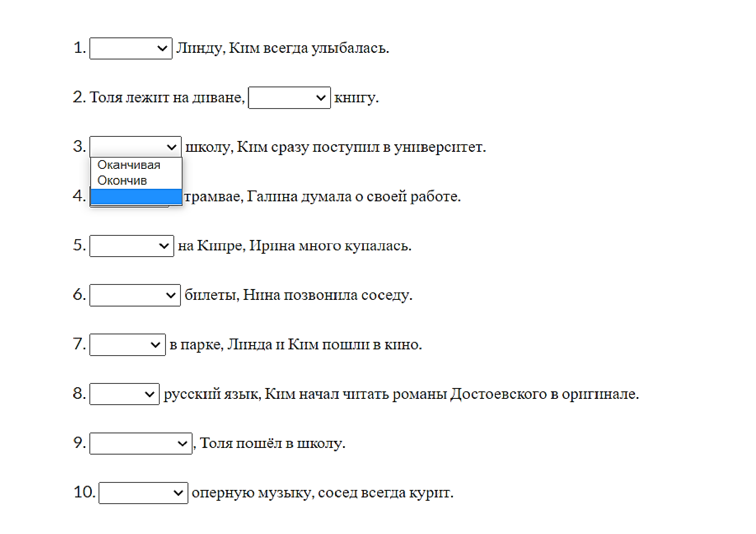
Task: Click the text "Нина позвонила соседу"
Action: pos(327,295)
